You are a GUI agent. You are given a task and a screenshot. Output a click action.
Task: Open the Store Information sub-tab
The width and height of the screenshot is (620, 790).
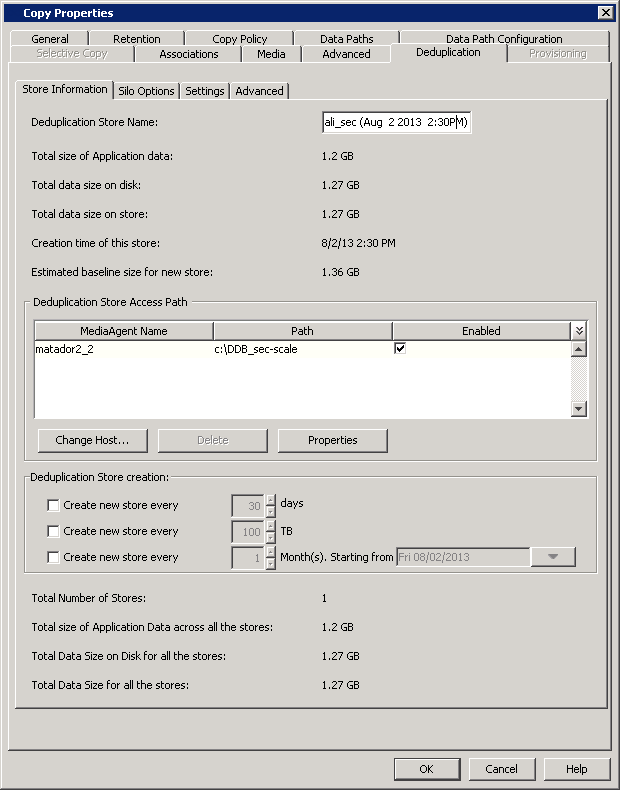coord(64,89)
